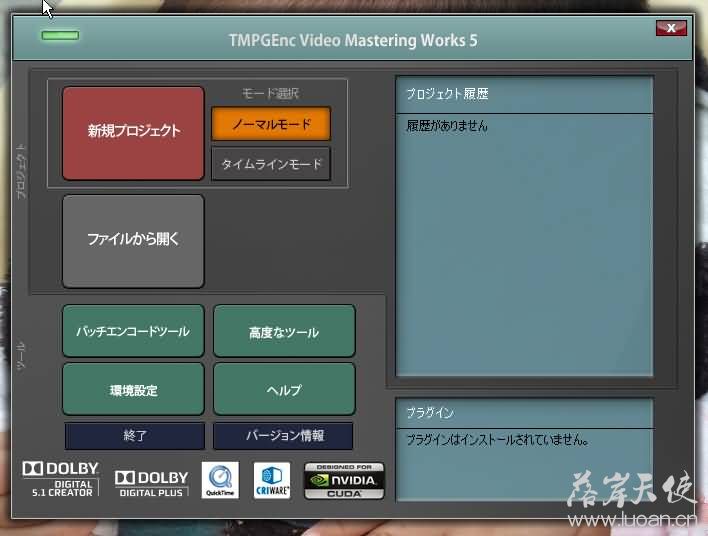The height and width of the screenshot is (536, 708).
Task: Open 環境設定 preferences
Action: point(133,389)
